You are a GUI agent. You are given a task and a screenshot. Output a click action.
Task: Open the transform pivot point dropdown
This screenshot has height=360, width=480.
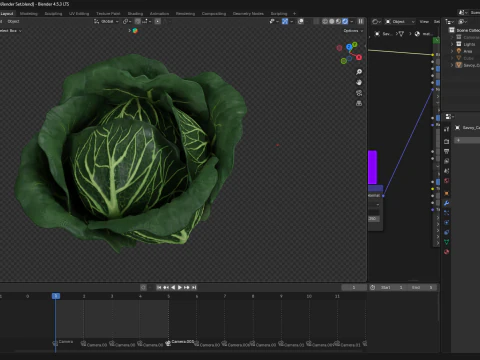tap(127, 21)
